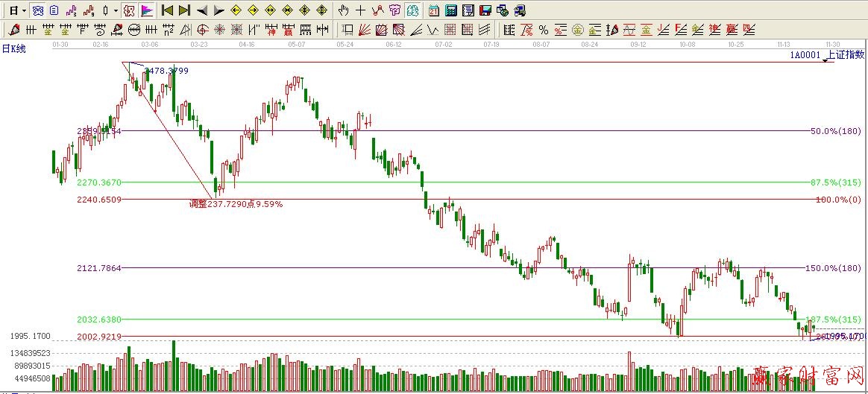Jump to the first bar
The height and width of the screenshot is (394, 868).
[x=168, y=10]
